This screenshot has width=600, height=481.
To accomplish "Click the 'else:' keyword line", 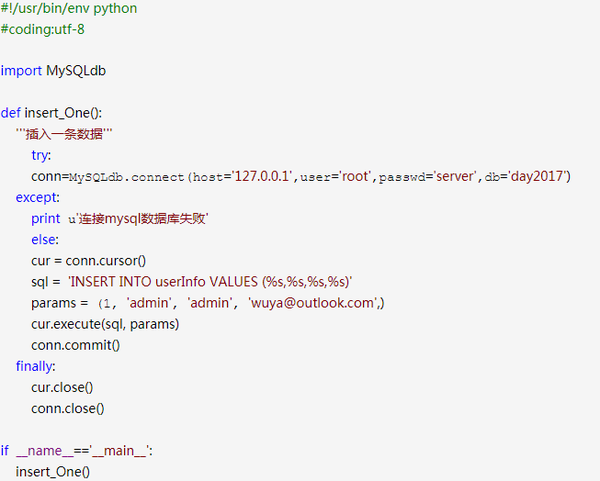I will (x=45, y=240).
